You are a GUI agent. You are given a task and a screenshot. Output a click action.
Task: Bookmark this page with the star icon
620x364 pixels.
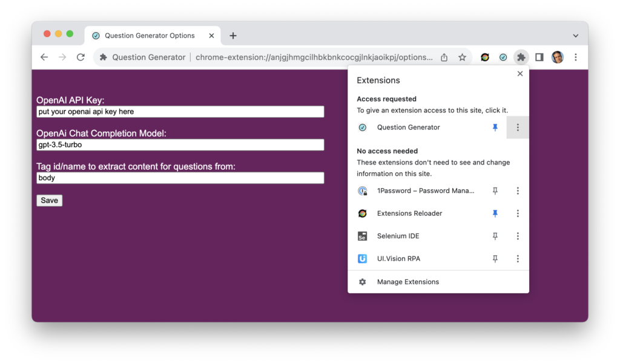point(462,57)
